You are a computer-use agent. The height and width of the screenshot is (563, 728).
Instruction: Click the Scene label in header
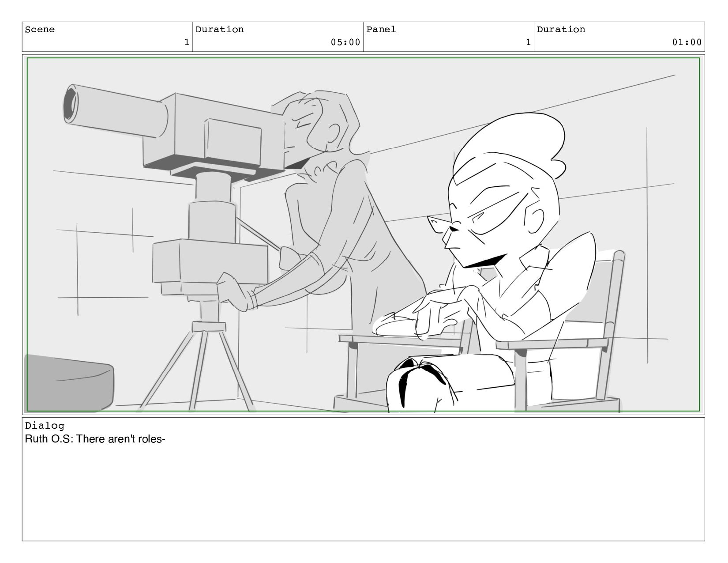[40, 30]
